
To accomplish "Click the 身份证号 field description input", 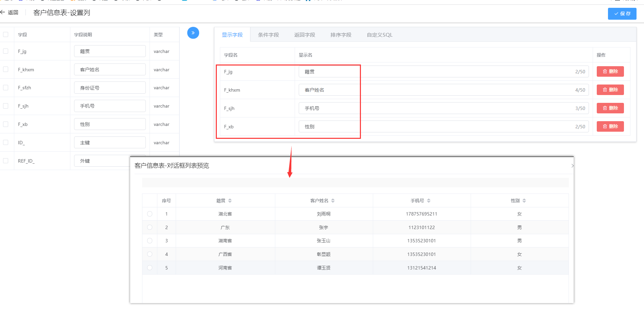I will tap(110, 88).
